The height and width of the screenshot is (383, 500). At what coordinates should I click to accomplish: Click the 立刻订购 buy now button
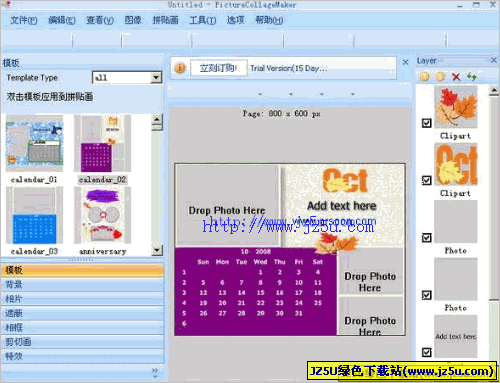click(x=219, y=68)
